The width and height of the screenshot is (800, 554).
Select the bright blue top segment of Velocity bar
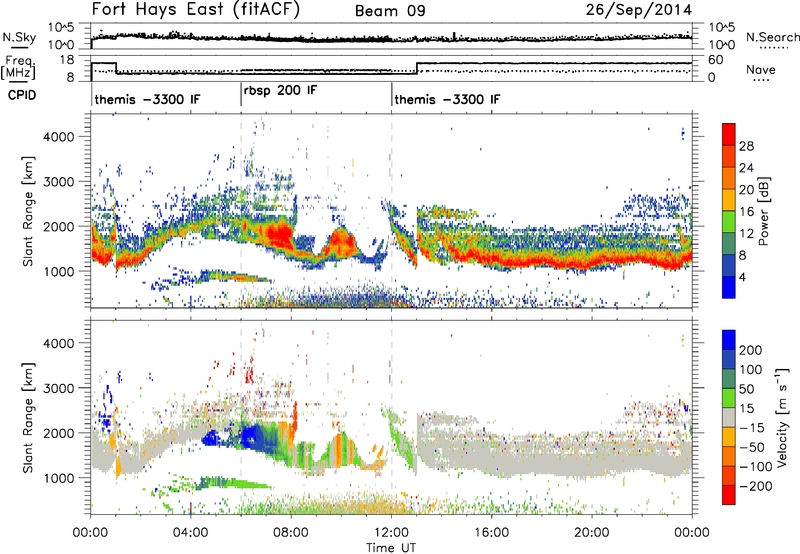(729, 340)
